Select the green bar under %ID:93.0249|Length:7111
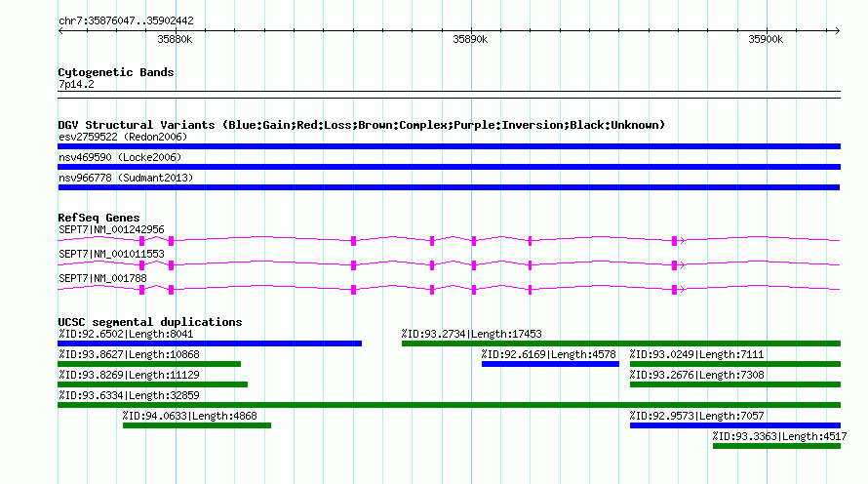 [735, 364]
